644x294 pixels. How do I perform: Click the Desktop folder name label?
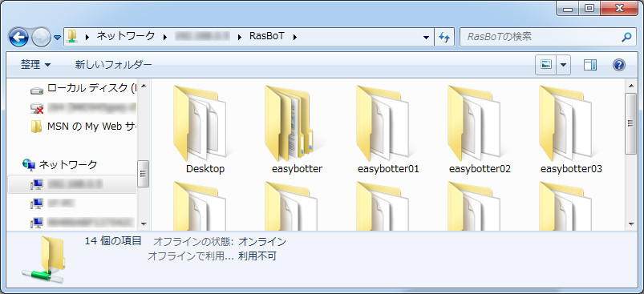(205, 168)
